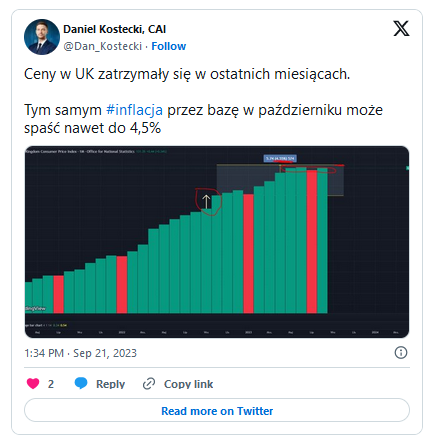Screen dimensions: 427x442
Task: Click the like count number 2
Action: (51, 384)
